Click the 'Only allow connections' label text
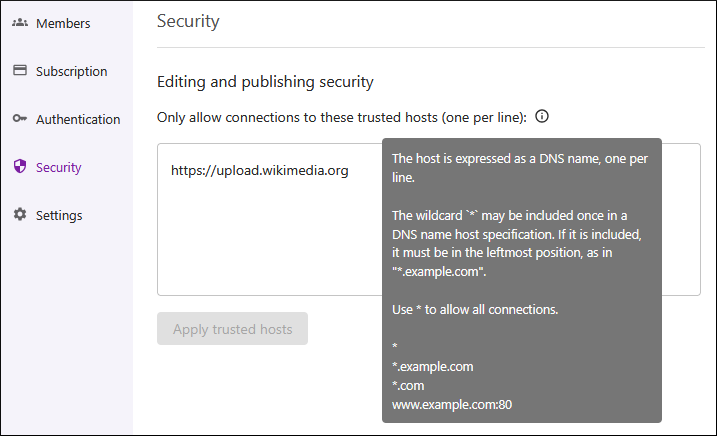Screen dimensions: 717x436 (341, 117)
